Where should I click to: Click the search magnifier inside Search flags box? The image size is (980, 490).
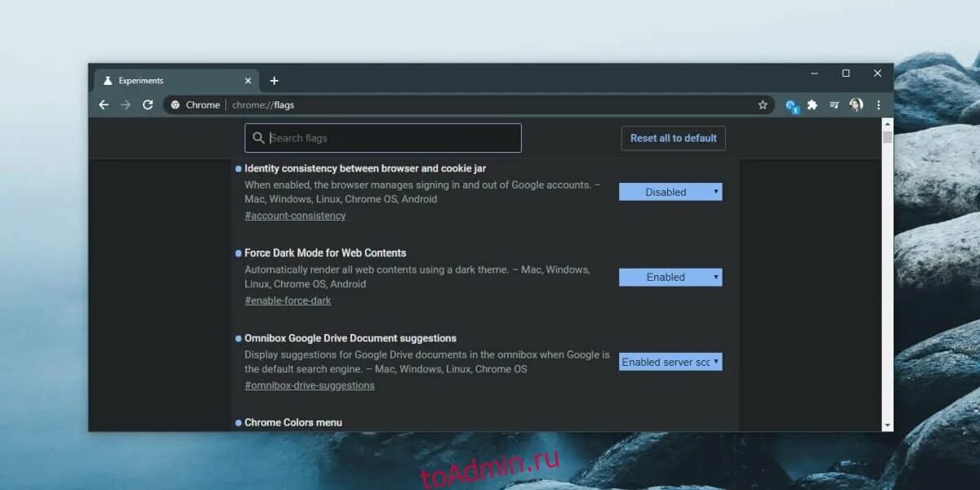(256, 137)
